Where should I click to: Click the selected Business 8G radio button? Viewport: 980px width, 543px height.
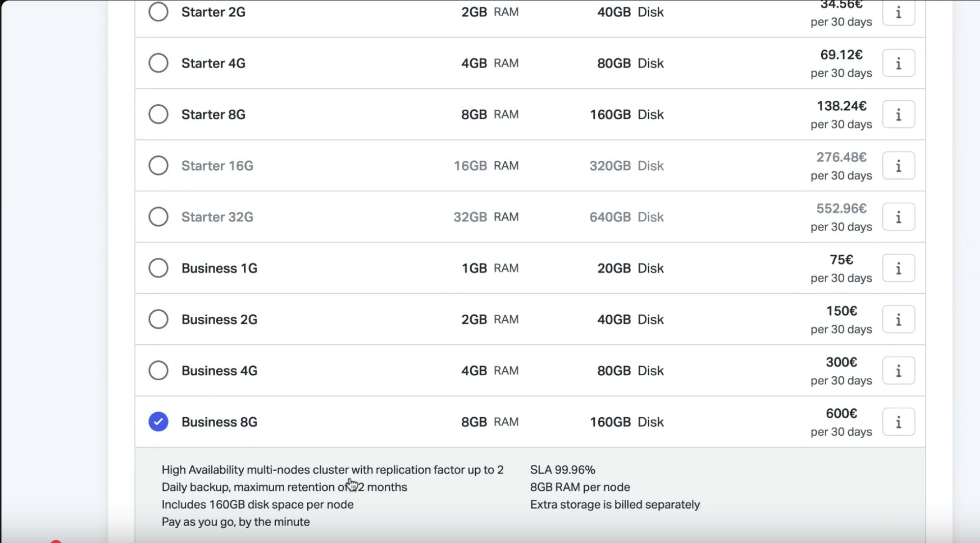(x=158, y=422)
